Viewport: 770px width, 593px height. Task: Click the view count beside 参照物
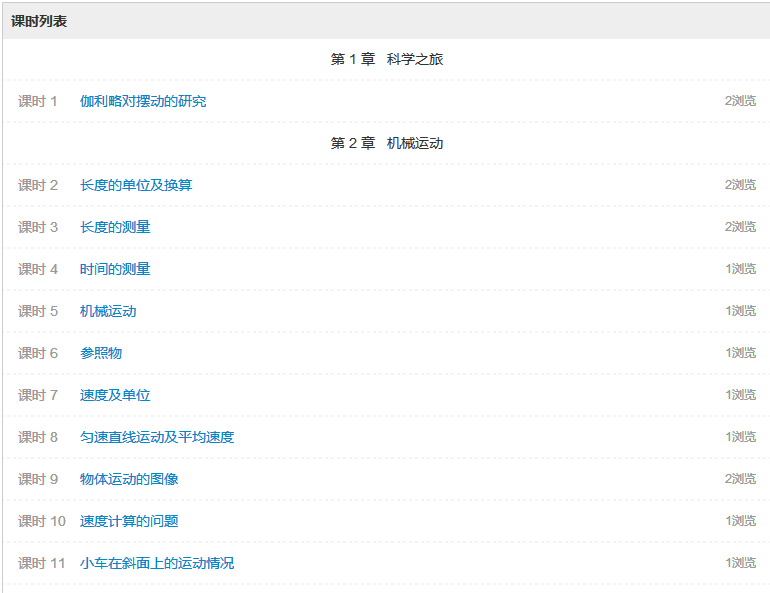[740, 353]
